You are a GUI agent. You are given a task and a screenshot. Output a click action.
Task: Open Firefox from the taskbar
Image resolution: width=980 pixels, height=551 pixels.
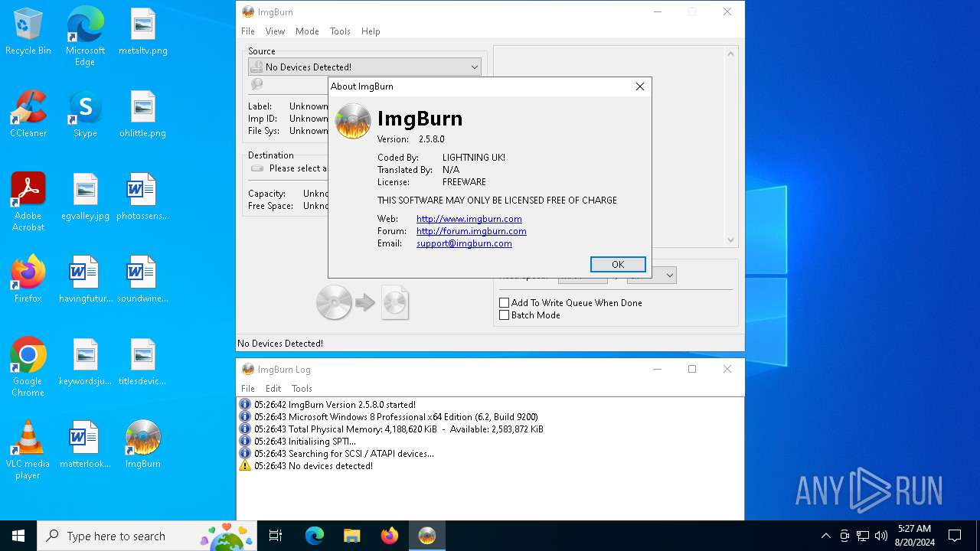point(389,536)
